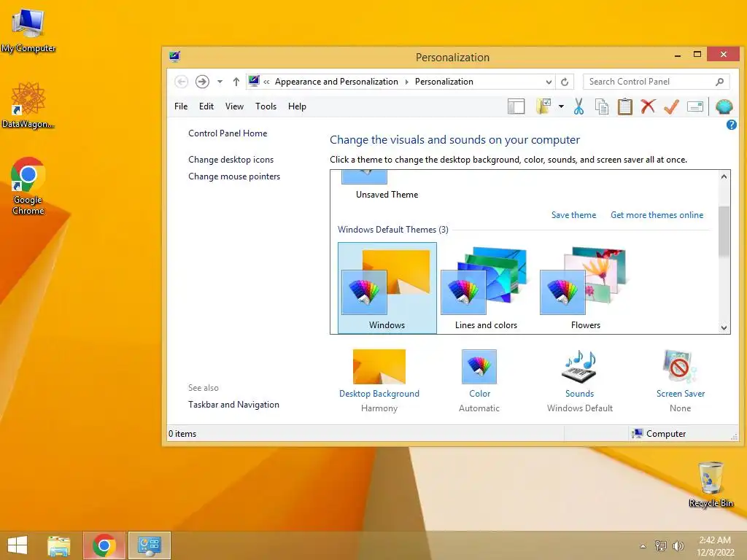Open the Desktop Background Harmony icon
This screenshot has width=747, height=560.
tap(379, 366)
